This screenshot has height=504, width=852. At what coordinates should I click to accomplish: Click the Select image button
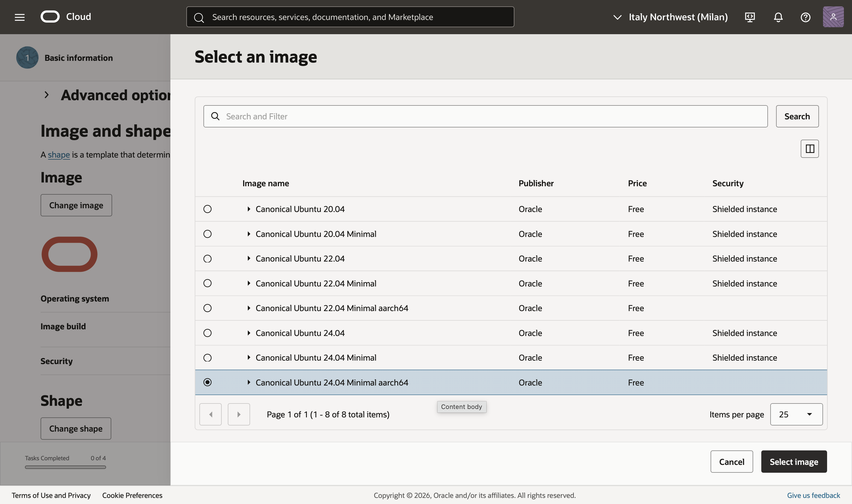click(793, 462)
